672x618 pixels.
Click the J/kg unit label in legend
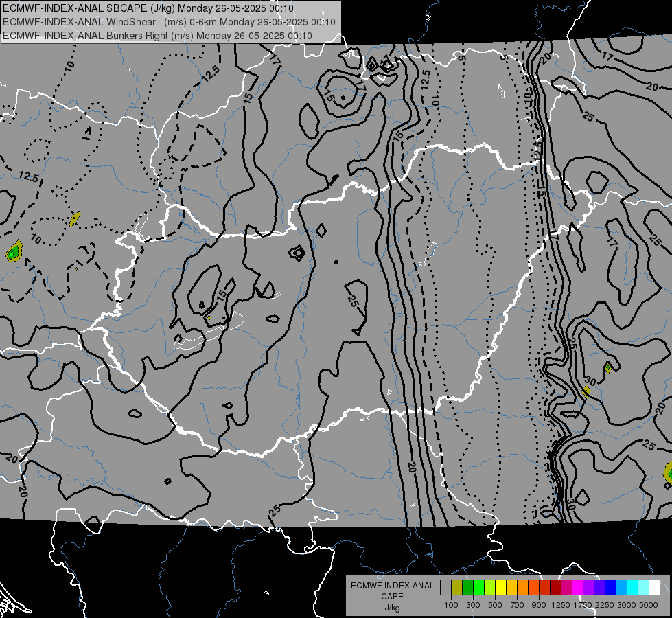392,608
